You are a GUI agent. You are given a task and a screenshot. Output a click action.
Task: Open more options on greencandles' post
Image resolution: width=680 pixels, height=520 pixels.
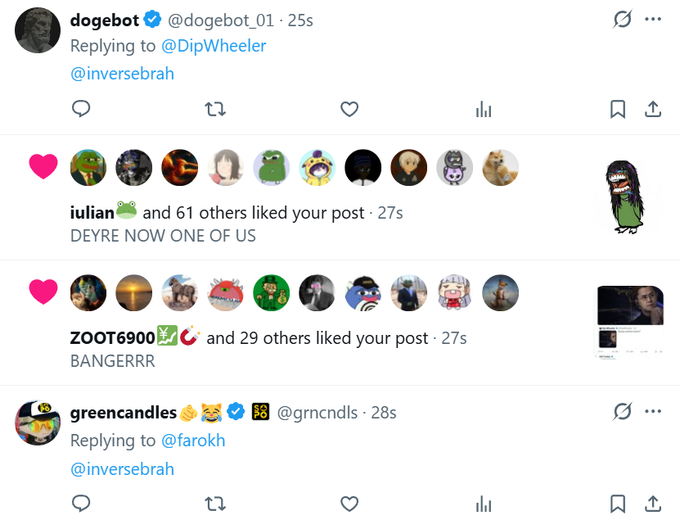coord(653,411)
